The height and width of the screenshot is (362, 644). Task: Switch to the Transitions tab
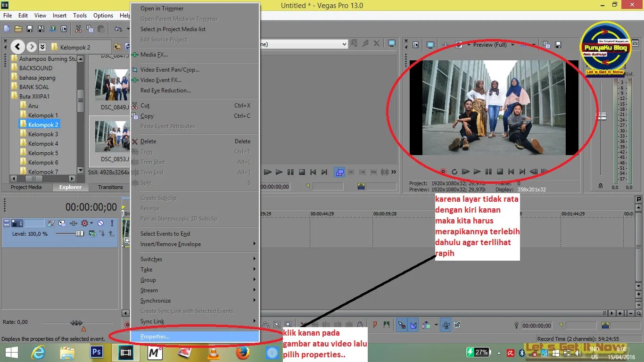pyautogui.click(x=110, y=187)
